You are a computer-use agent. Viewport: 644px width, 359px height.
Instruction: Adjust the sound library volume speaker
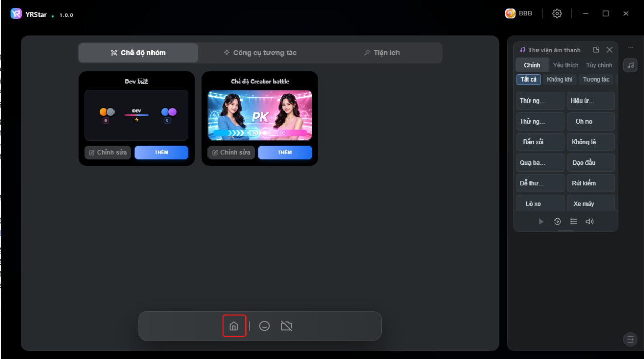tap(590, 222)
